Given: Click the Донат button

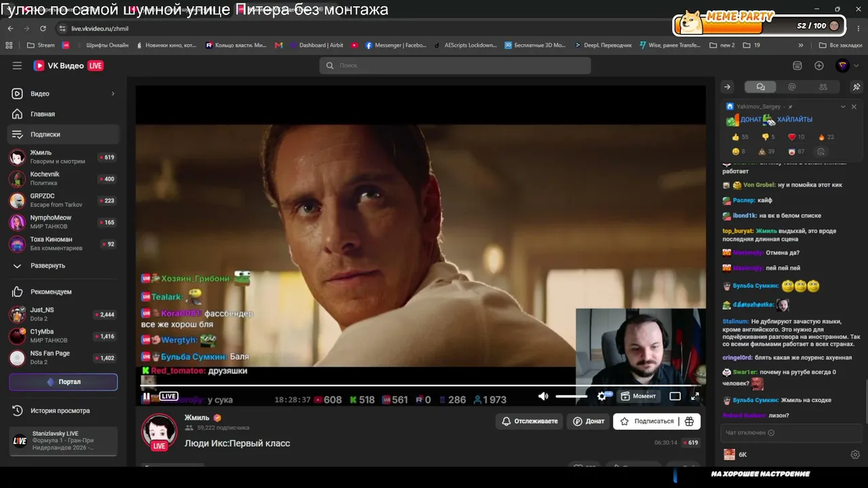Looking at the screenshot, I should pos(589,422).
